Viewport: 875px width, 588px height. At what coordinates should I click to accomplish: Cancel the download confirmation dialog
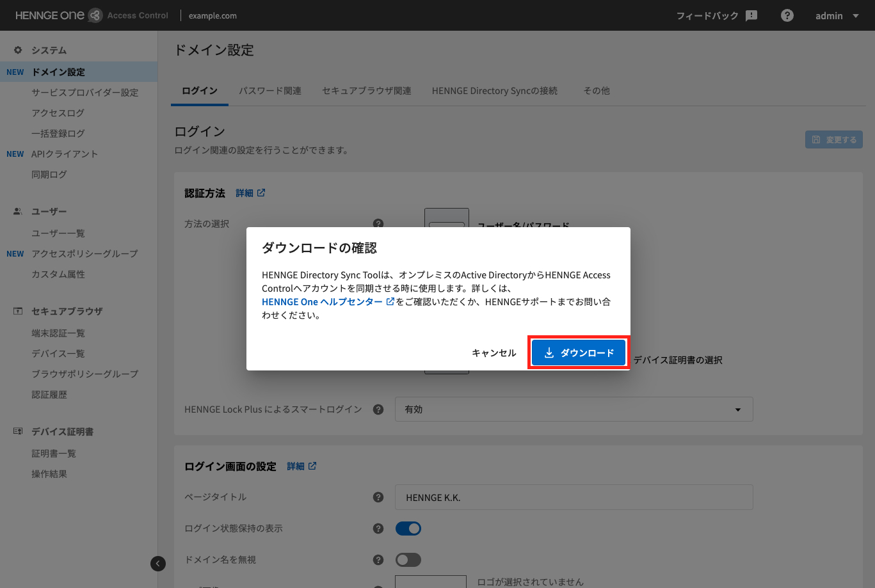(x=494, y=353)
